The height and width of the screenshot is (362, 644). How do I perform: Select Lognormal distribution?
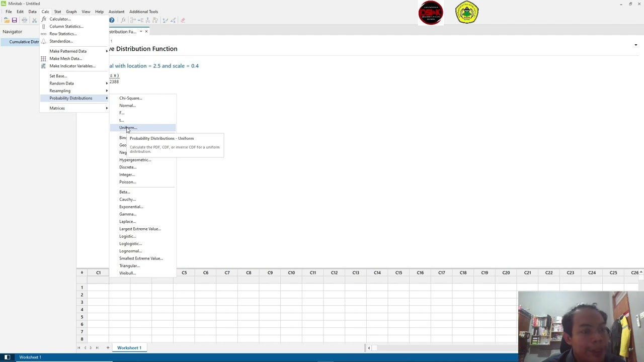(143, 251)
